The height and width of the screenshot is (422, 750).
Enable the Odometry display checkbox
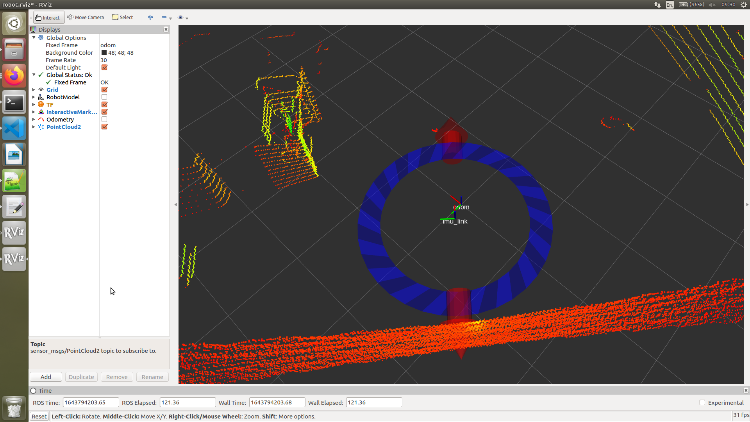click(x=104, y=119)
